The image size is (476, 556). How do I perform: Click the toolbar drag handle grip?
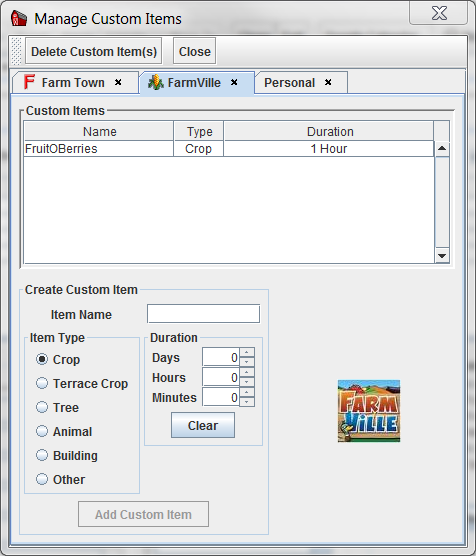pyautogui.click(x=16, y=51)
